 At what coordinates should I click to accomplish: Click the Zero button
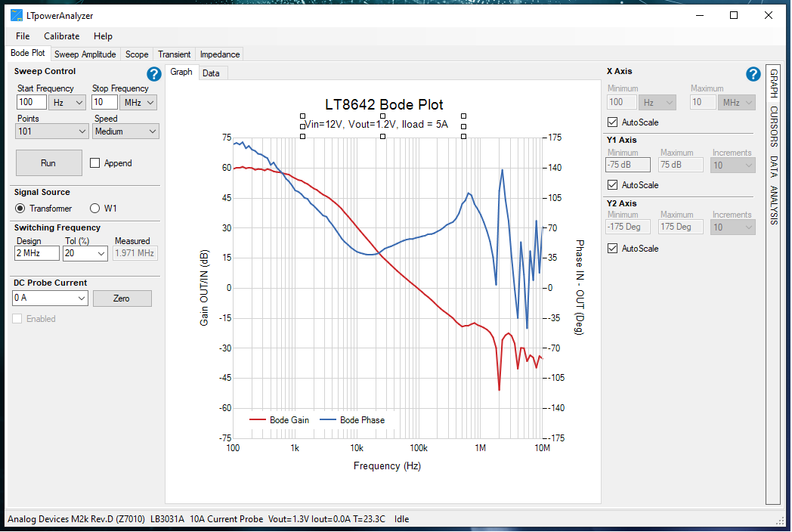[122, 298]
